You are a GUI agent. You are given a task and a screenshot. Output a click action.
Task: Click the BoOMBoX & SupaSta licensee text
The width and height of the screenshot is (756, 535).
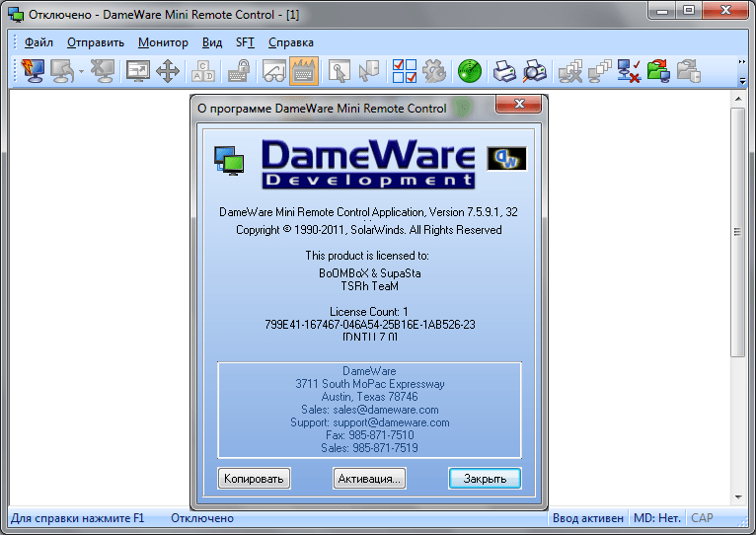coord(370,273)
